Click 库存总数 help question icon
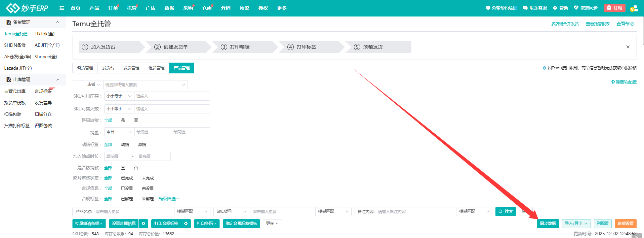The image size is (644, 238). (x=122, y=234)
